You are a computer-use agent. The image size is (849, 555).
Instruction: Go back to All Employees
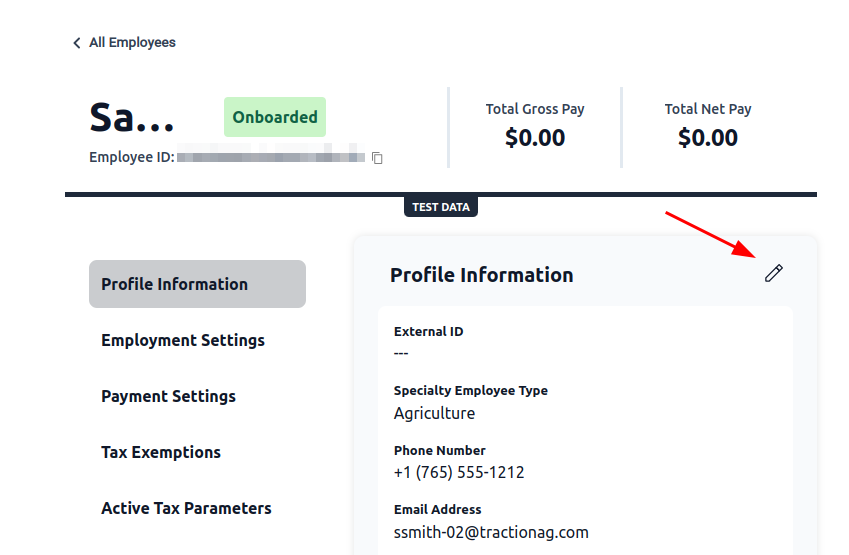pos(132,42)
